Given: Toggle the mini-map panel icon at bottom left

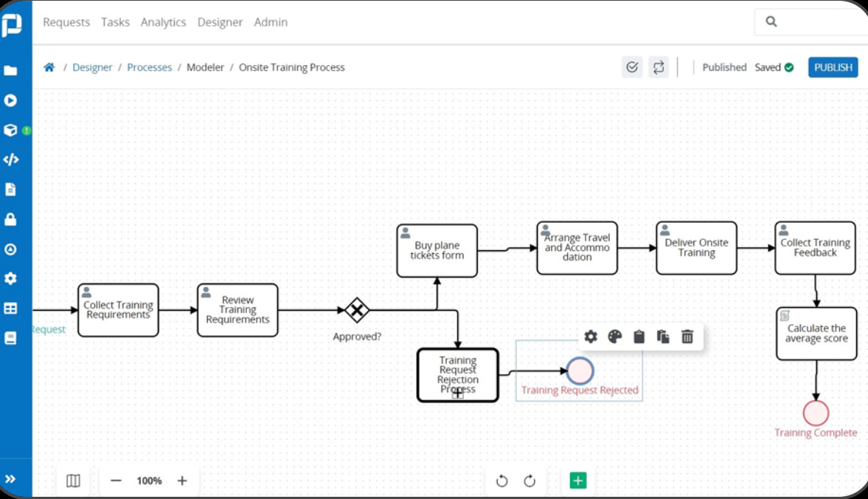Looking at the screenshot, I should click(73, 481).
